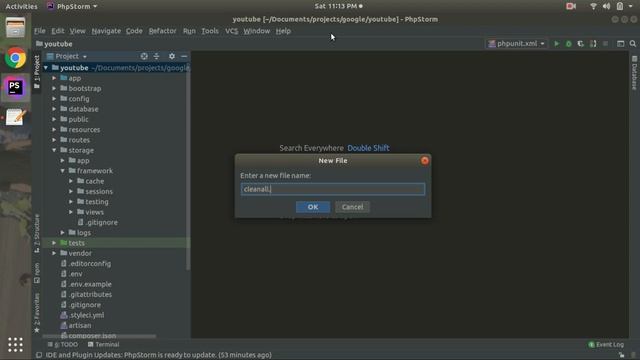Confirm the new file with OK
640x360 pixels.
[313, 207]
